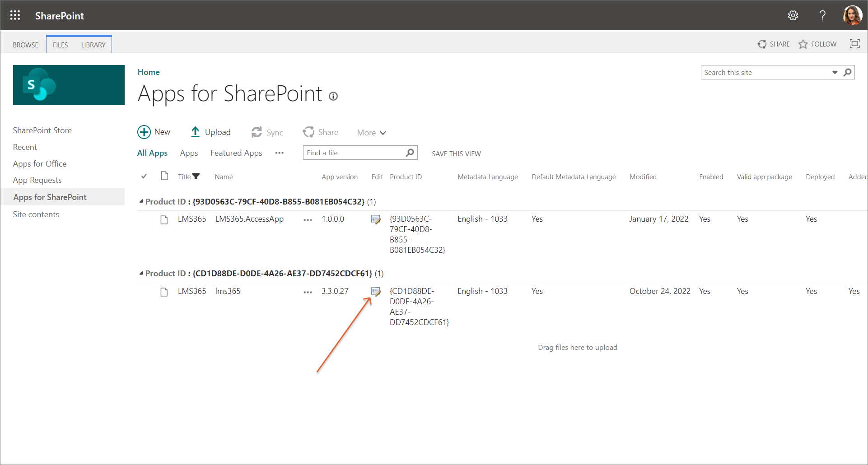Click the info icon beside Apps for SharePoint title
868x465 pixels.
point(333,96)
